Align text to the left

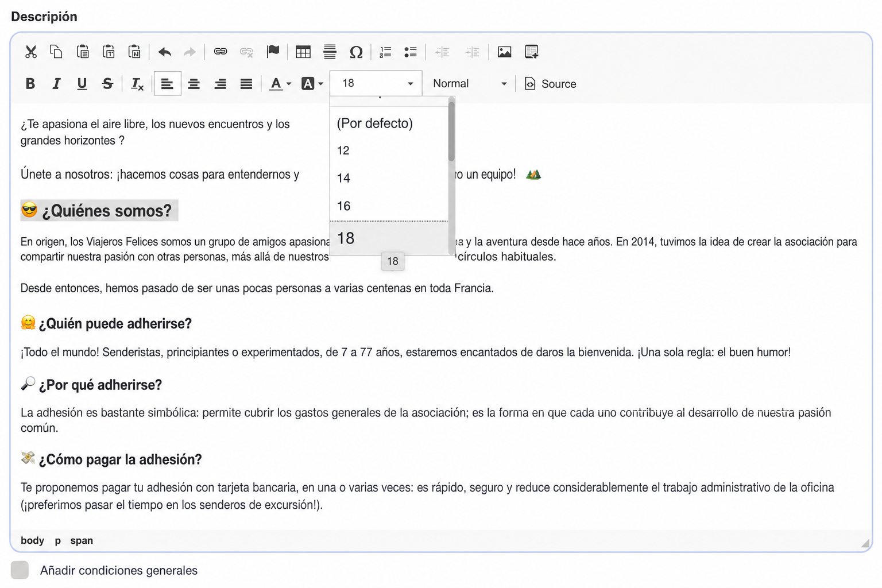click(x=167, y=84)
